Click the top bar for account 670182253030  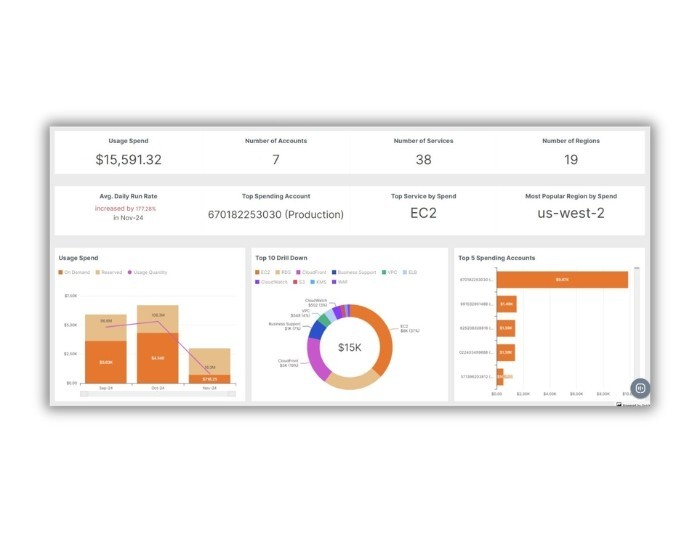tap(562, 280)
